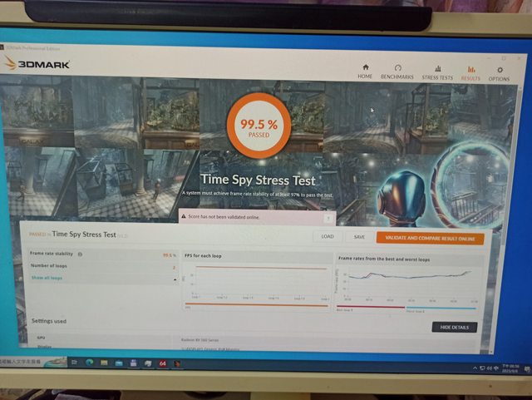Click the Load button
The width and height of the screenshot is (532, 400).
click(328, 237)
